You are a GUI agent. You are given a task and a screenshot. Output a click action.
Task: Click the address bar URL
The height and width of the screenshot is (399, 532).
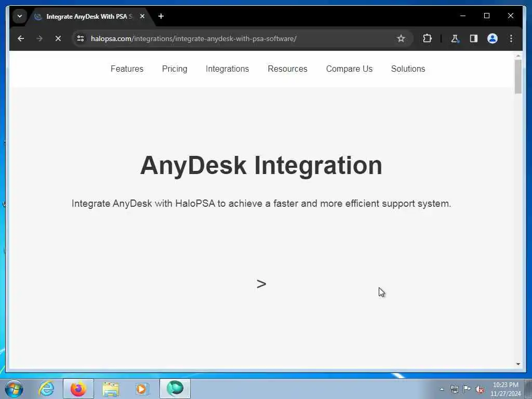pos(193,38)
